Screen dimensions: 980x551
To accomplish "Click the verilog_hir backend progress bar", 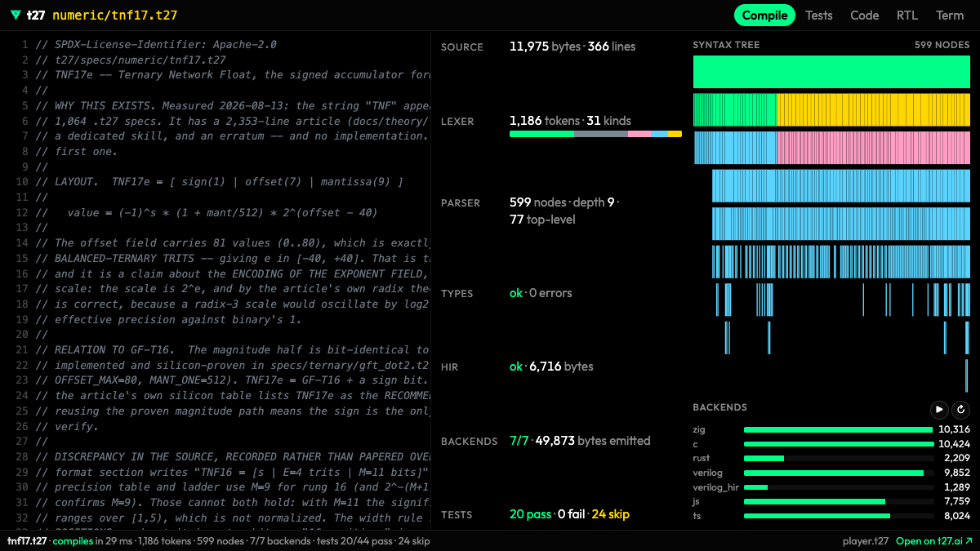I will tap(838, 487).
